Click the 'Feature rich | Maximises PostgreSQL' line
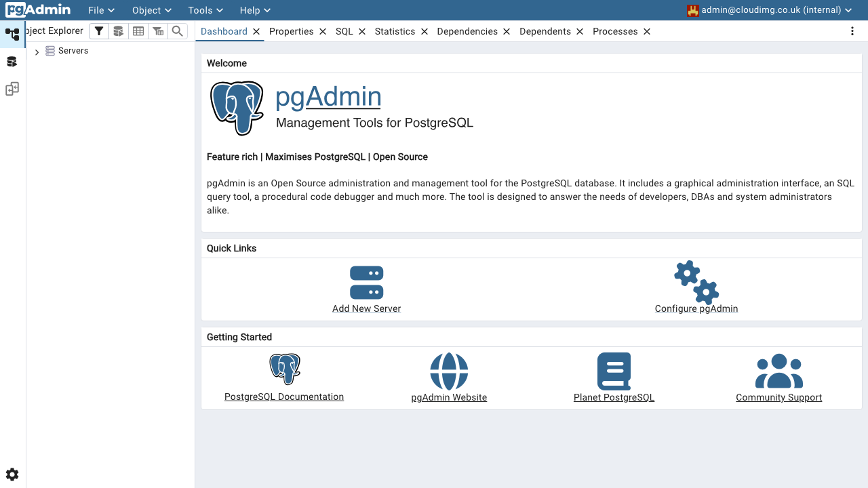The width and height of the screenshot is (868, 488). (317, 157)
